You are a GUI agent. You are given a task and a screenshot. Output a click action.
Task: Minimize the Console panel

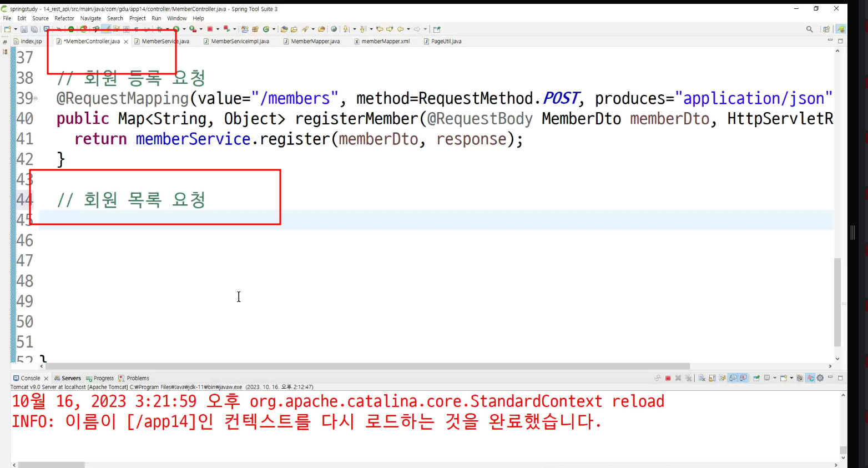tap(830, 378)
